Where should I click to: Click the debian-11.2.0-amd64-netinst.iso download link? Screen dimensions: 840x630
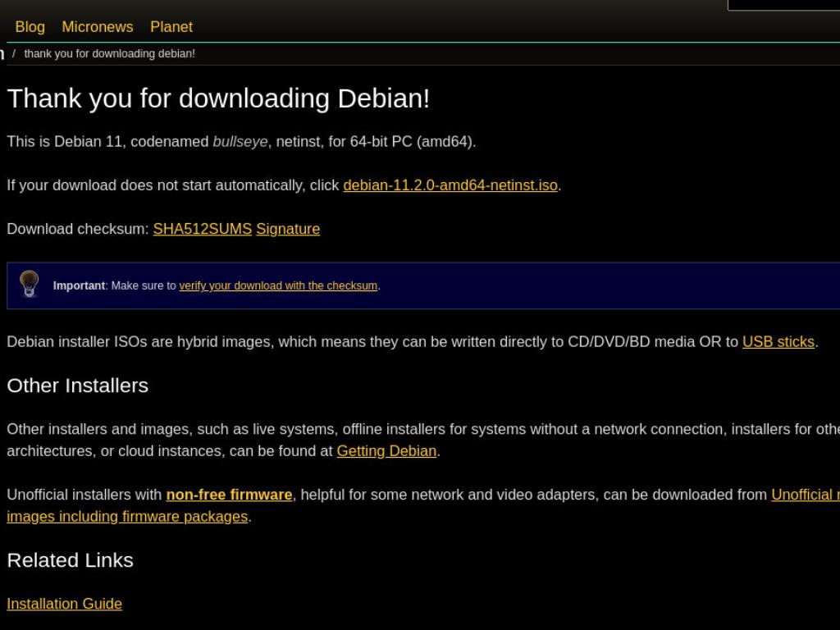[450, 185]
